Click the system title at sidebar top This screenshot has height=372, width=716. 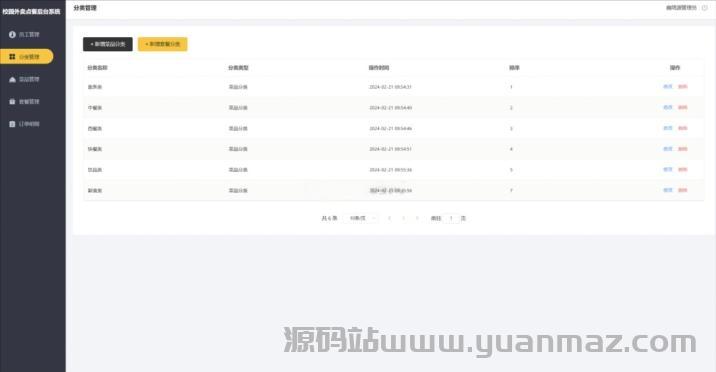tap(31, 11)
